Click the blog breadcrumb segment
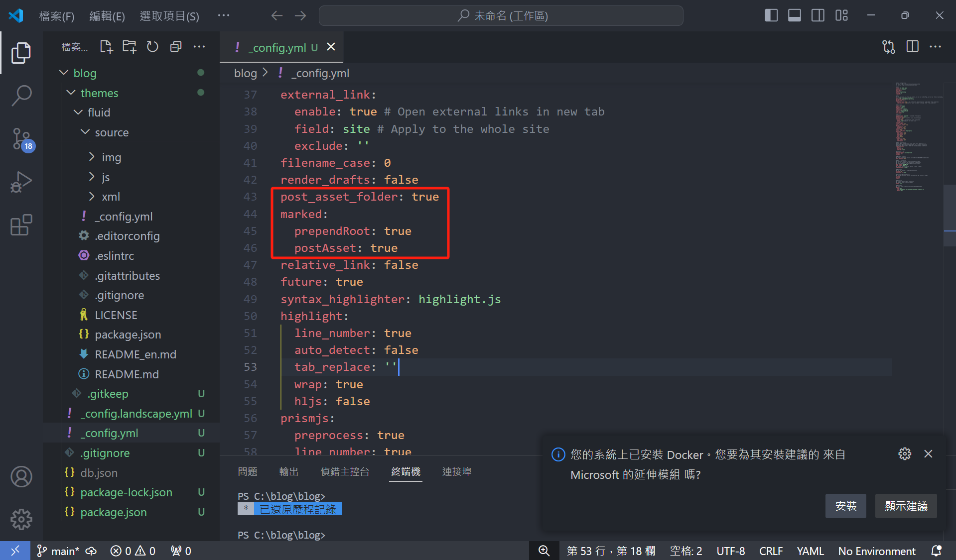 (245, 73)
